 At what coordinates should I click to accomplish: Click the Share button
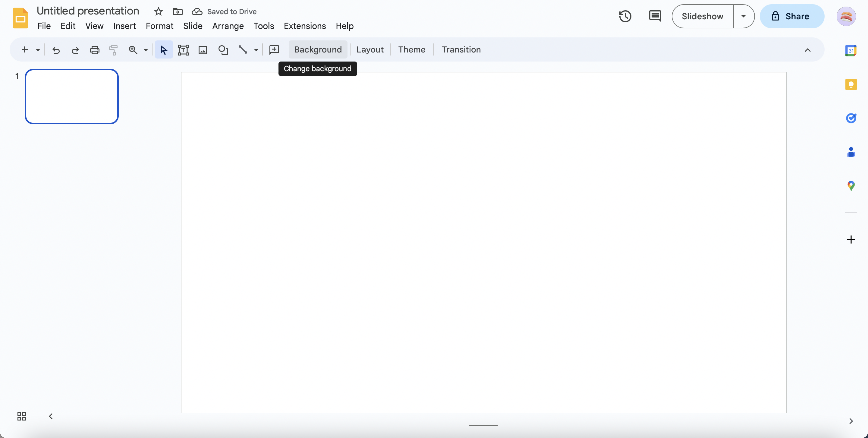tap(792, 16)
